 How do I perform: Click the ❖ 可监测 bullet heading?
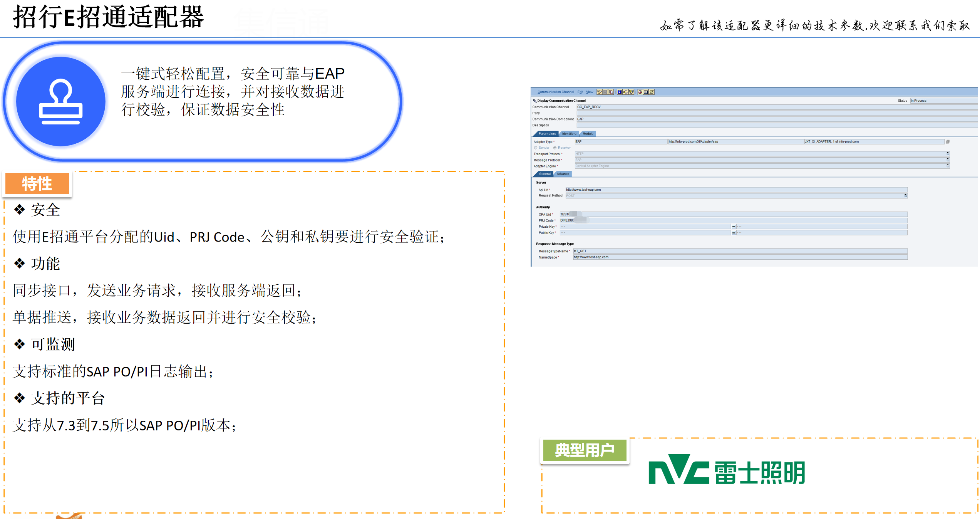pos(44,344)
